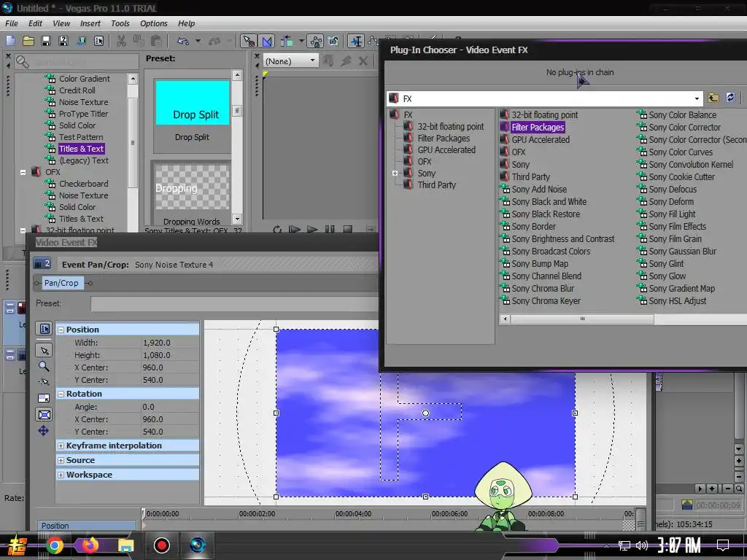
Task: Toggle Size About Center in Pan/Crop
Action: click(x=44, y=415)
